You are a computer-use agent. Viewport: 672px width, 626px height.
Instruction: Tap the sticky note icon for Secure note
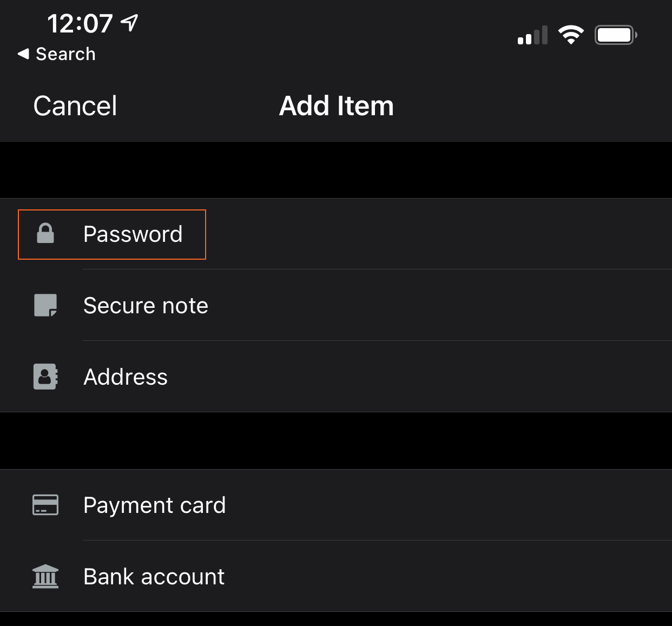45,305
